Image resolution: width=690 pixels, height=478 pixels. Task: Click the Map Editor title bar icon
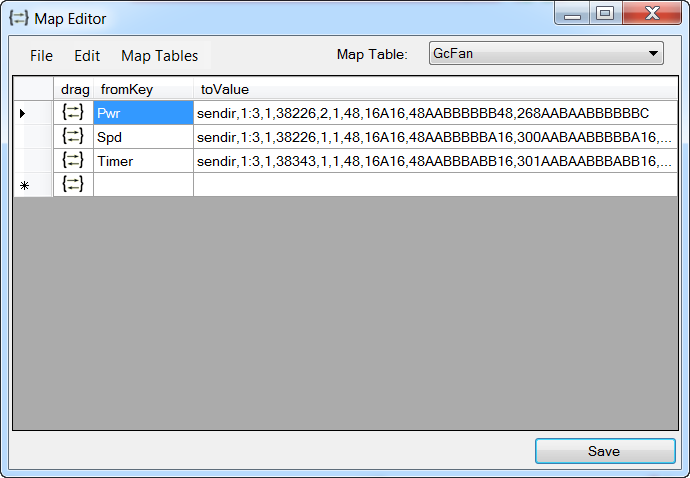point(18,18)
